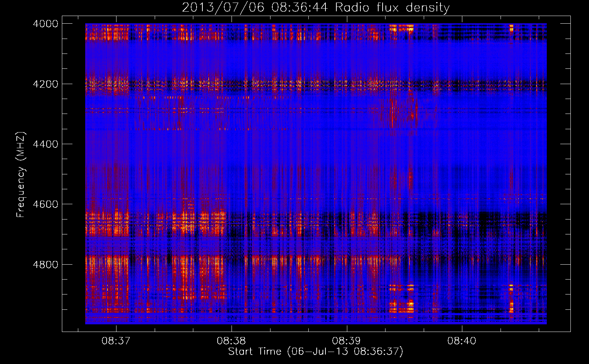Viewport: 589px width, 364px height.
Task: Click the "Frequency (MHZ)" axis label
Action: coord(21,175)
